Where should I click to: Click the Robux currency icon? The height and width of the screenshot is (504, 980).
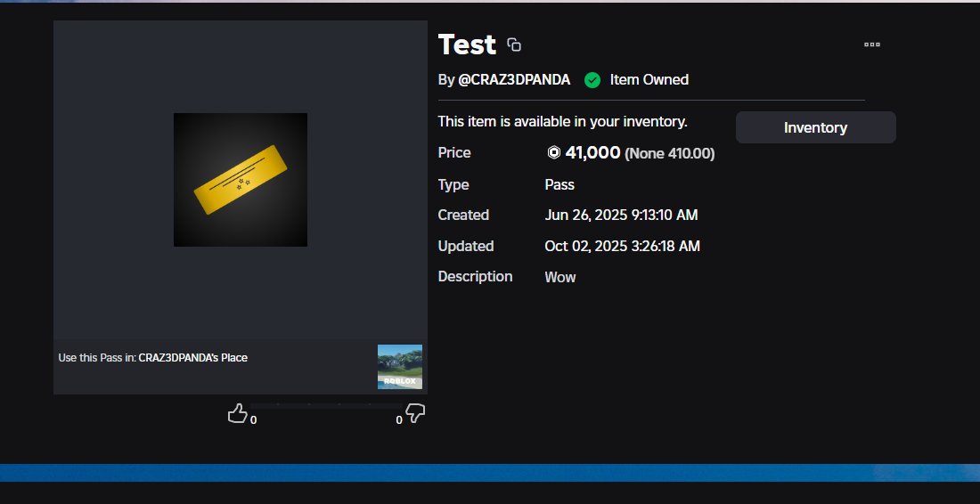[554, 152]
